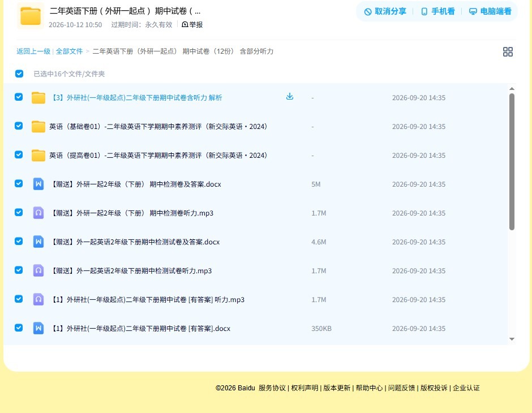Image resolution: width=532 pixels, height=413 pixels.
Task: Open the 服务协议 footer link
Action: point(272,388)
